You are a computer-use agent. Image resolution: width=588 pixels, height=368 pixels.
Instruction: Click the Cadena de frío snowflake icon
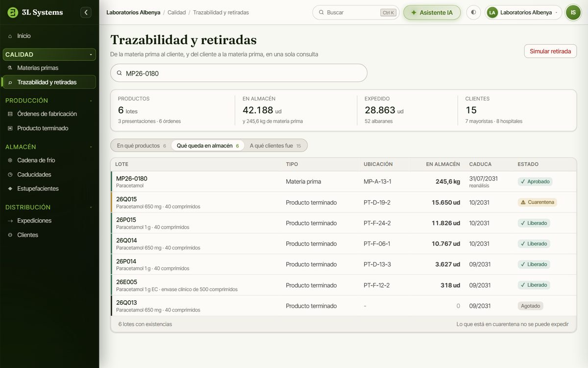coord(10,160)
